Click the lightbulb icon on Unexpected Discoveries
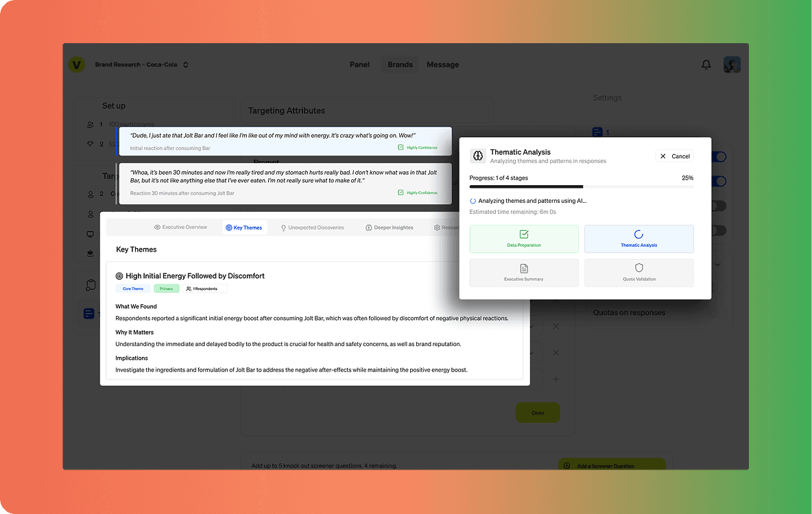Image resolution: width=812 pixels, height=514 pixels. click(283, 228)
